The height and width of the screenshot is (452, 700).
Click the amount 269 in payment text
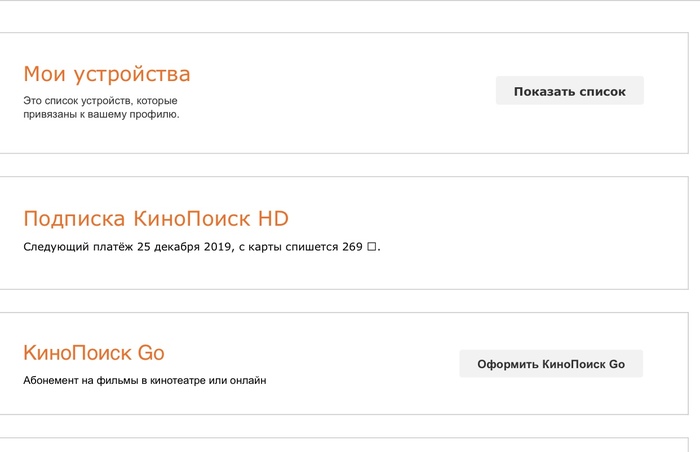point(352,247)
